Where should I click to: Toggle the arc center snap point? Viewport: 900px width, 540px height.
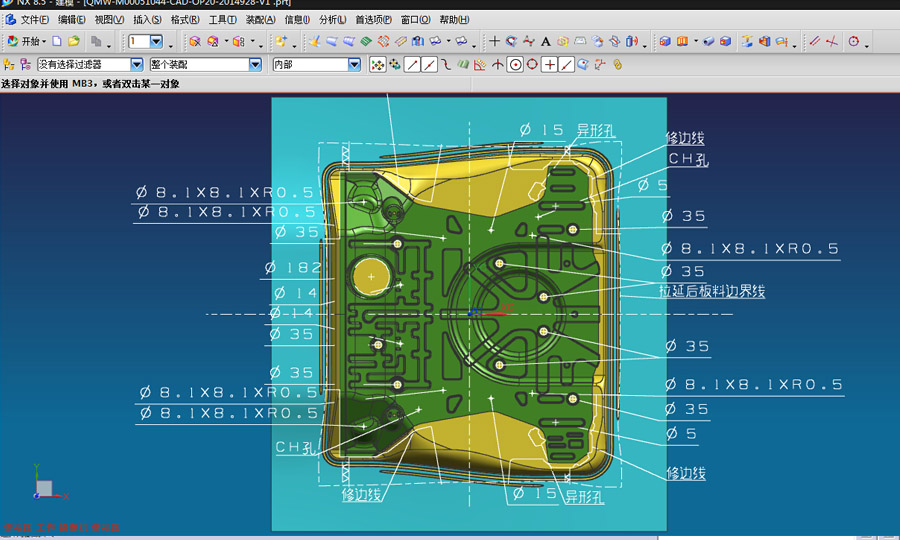pos(515,65)
